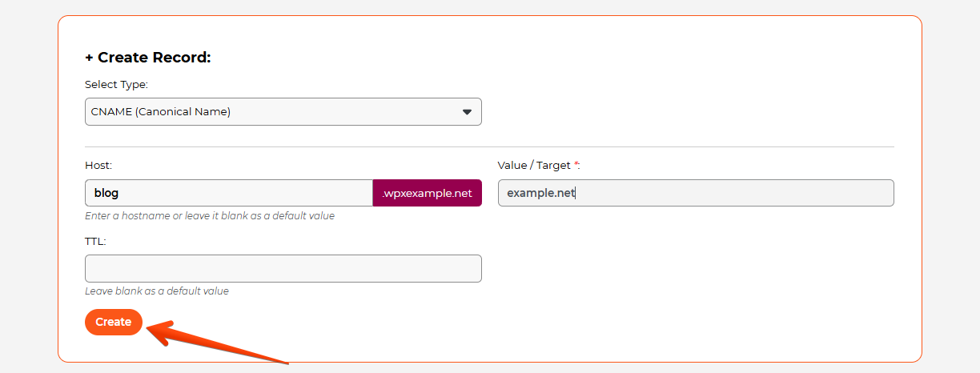Screen dimensions: 980x373
Task: Click the .wpxexample.net domain suffix badge
Action: 427,193
